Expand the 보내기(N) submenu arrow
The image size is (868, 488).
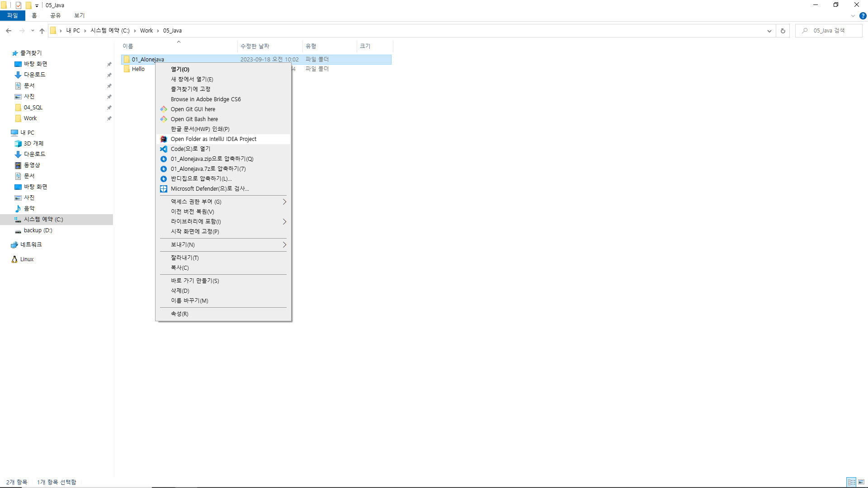pos(284,245)
